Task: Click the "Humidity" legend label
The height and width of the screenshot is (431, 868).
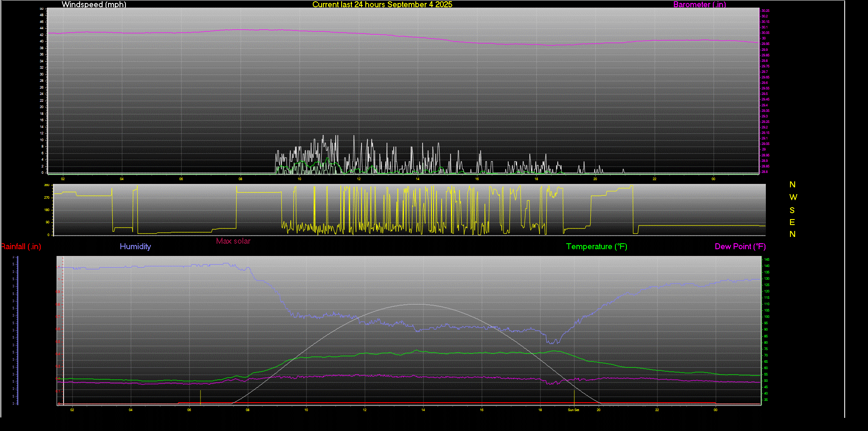Action: click(x=135, y=247)
